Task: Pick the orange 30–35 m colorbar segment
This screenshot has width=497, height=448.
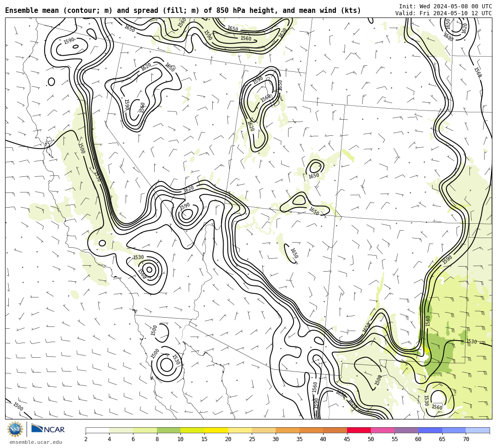Action: 288,431
